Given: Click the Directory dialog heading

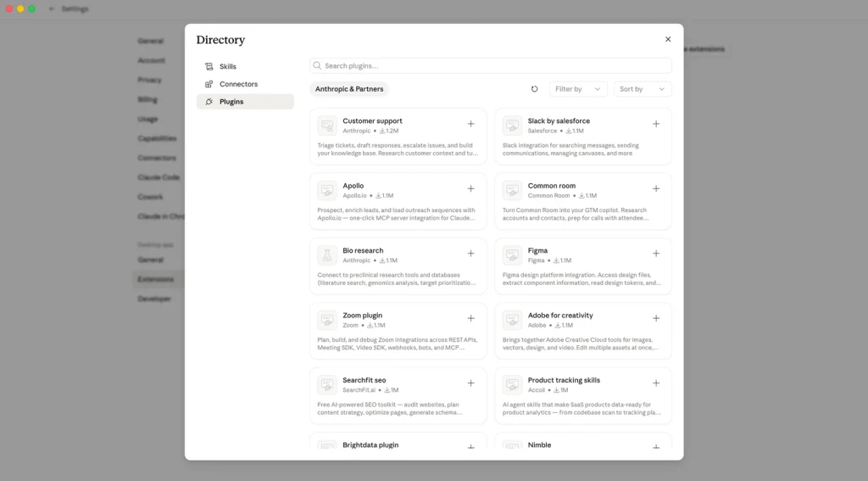Looking at the screenshot, I should click(220, 40).
